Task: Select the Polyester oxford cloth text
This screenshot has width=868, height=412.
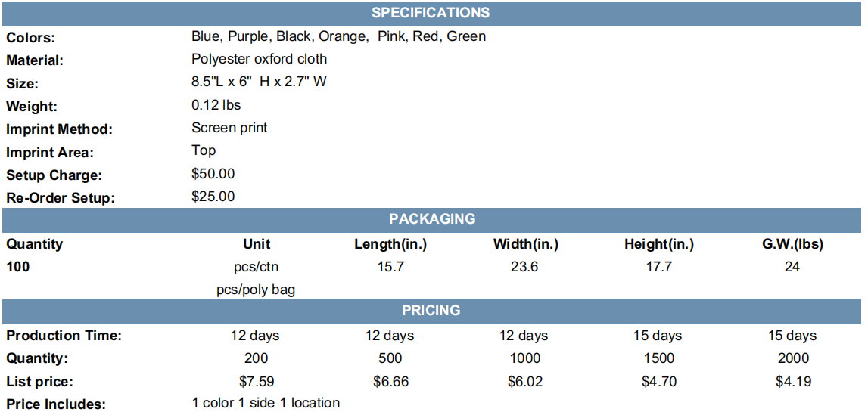Action: click(259, 59)
